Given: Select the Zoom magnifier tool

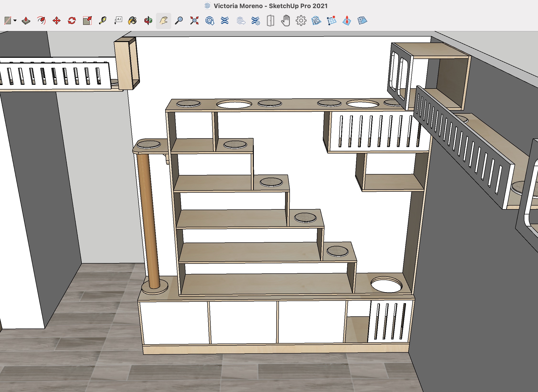Looking at the screenshot, I should tap(179, 21).
